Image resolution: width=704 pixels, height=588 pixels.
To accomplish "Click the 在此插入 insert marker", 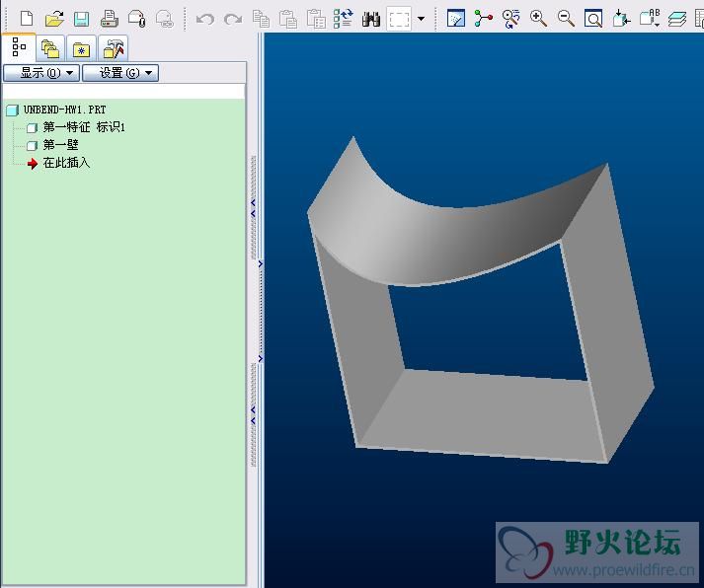I will coord(66,163).
